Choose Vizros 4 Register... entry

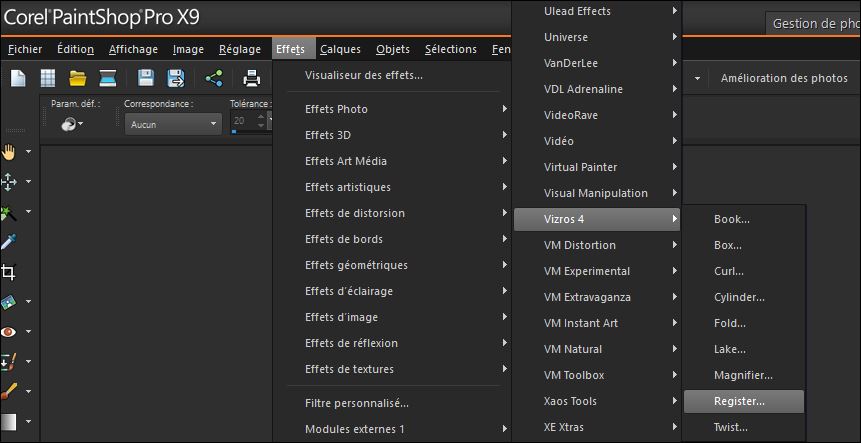(x=744, y=401)
